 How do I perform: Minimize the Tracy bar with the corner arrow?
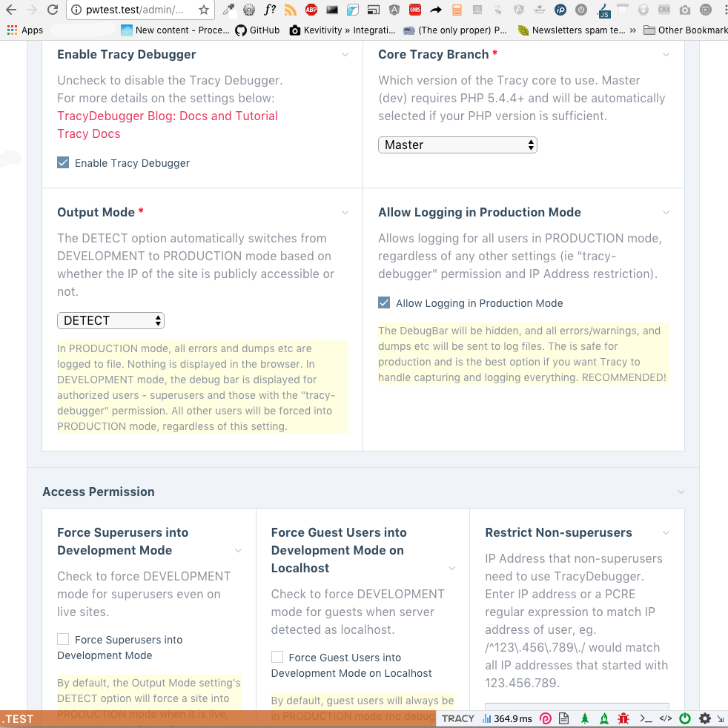(x=722, y=719)
